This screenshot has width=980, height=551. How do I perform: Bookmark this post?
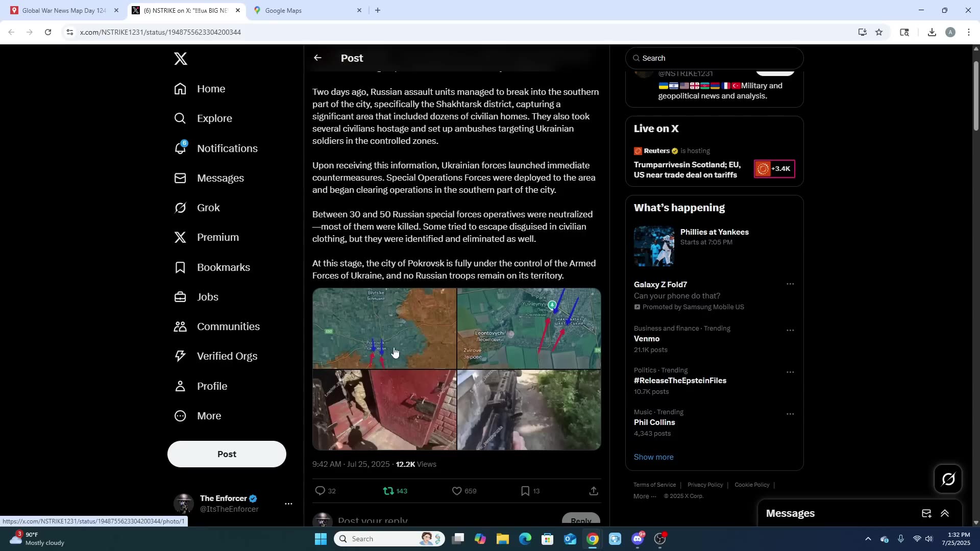point(525,491)
